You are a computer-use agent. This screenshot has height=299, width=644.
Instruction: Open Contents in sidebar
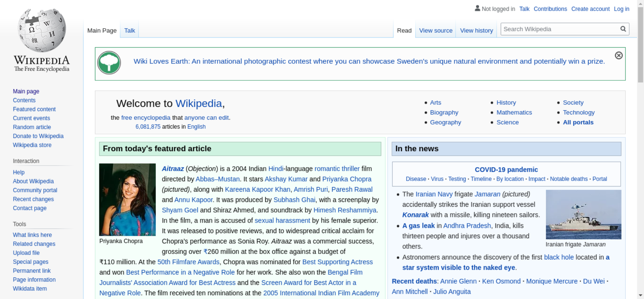pyautogui.click(x=24, y=100)
